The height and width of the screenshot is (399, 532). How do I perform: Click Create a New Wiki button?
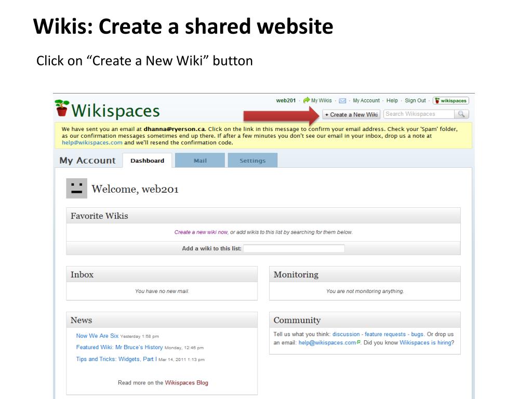pyautogui.click(x=351, y=115)
